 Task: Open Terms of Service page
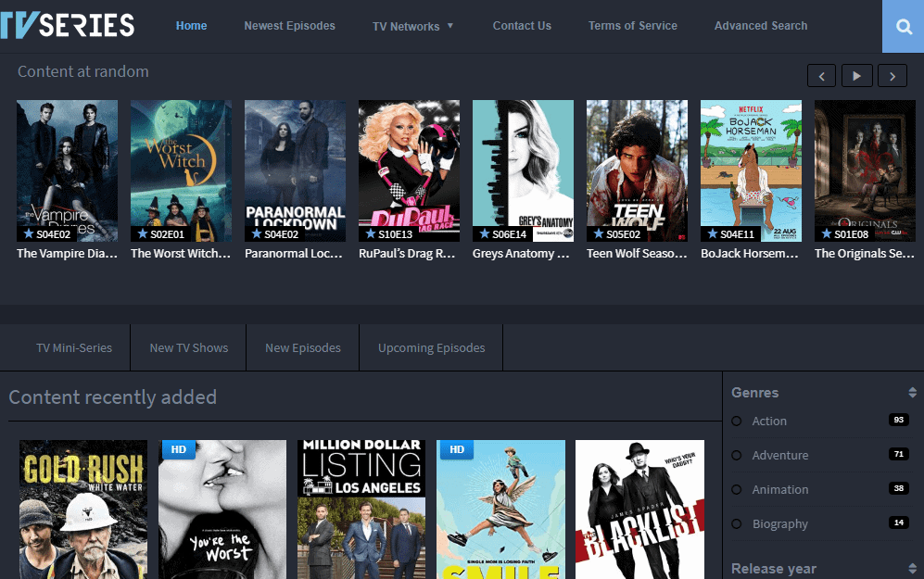(633, 26)
